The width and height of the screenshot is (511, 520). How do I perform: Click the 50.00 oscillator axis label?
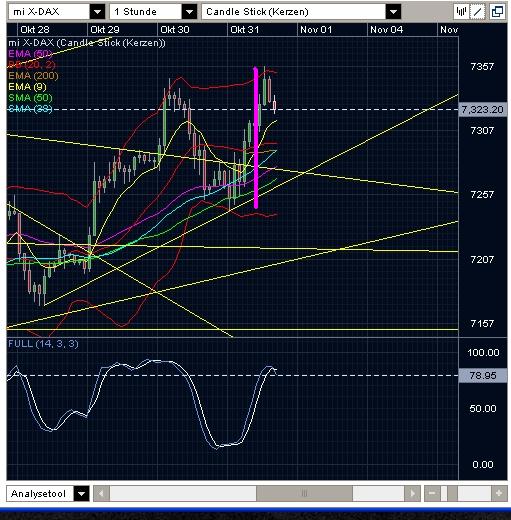click(483, 408)
